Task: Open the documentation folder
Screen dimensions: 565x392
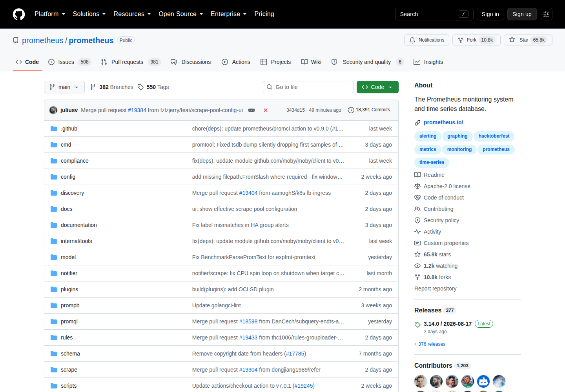Action: (79, 225)
